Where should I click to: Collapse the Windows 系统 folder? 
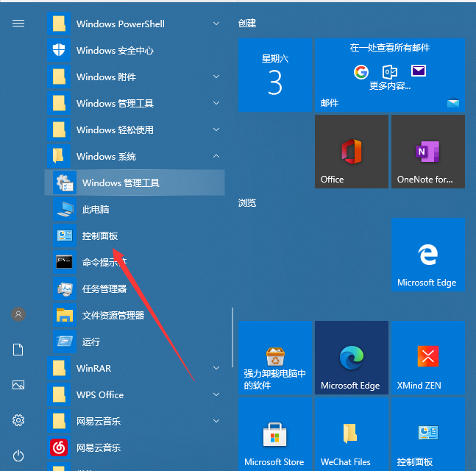[x=216, y=156]
